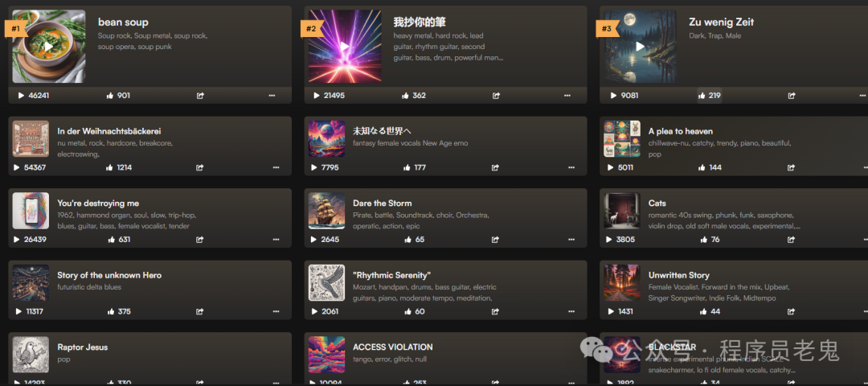Share the Rhythmic Serenity track
The width and height of the screenshot is (868, 386).
coord(495,311)
